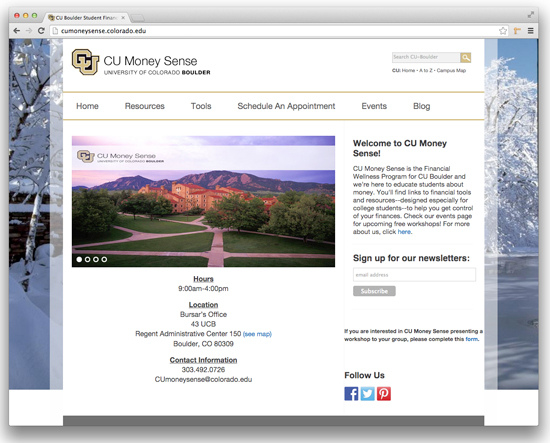The height and width of the screenshot is (443, 550).
Task: Open the Events menu item
Action: point(374,106)
